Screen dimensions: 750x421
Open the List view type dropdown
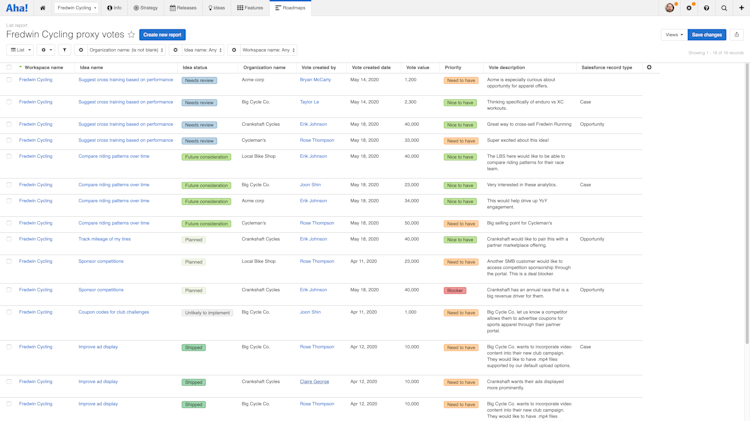20,50
